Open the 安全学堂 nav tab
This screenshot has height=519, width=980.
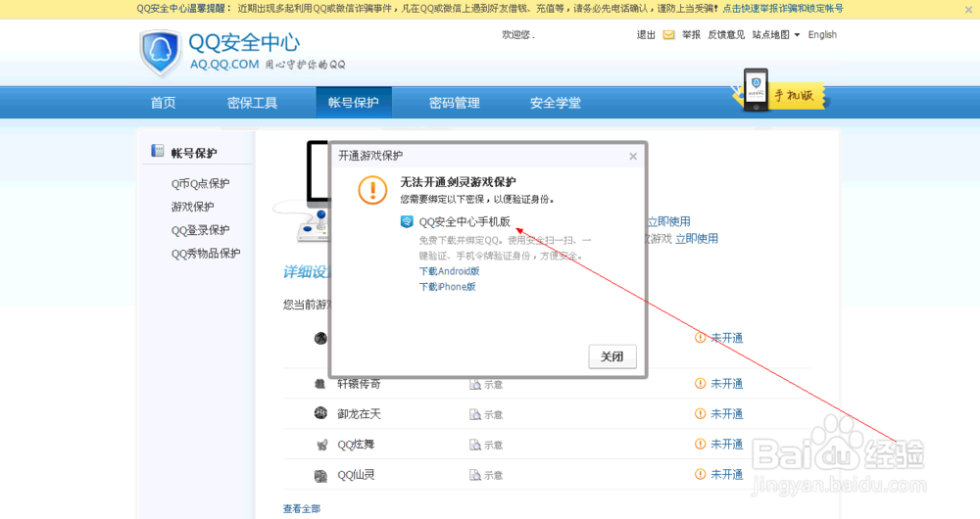pos(555,103)
